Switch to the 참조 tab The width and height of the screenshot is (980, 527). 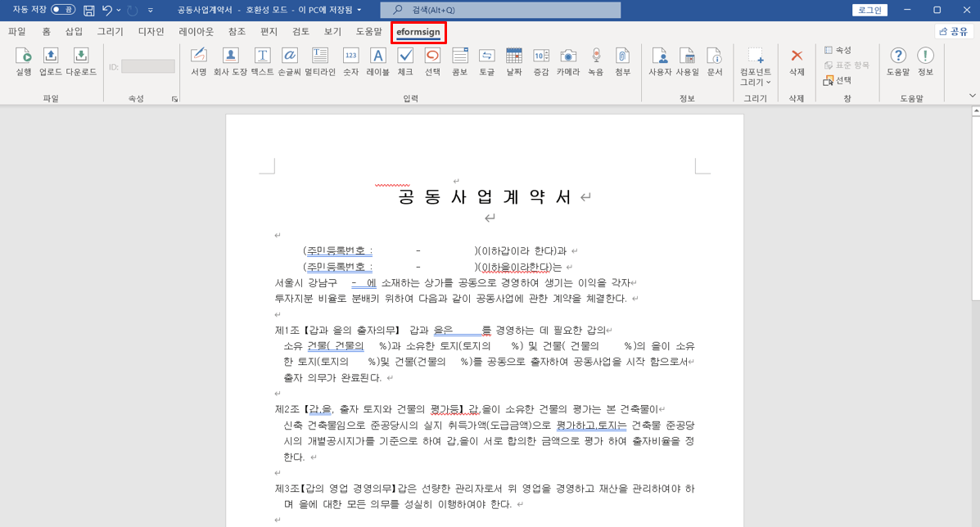pos(237,32)
